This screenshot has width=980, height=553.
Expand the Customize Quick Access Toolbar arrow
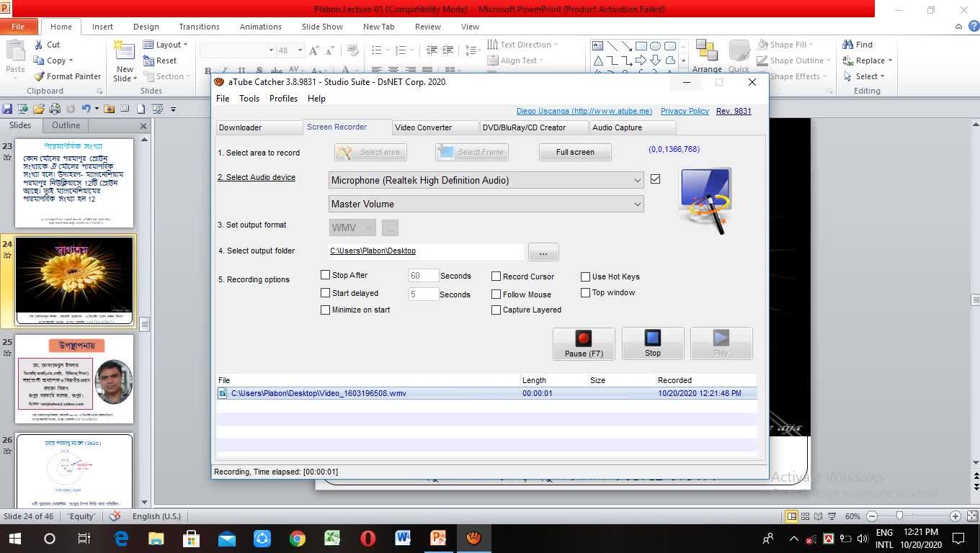tap(173, 109)
